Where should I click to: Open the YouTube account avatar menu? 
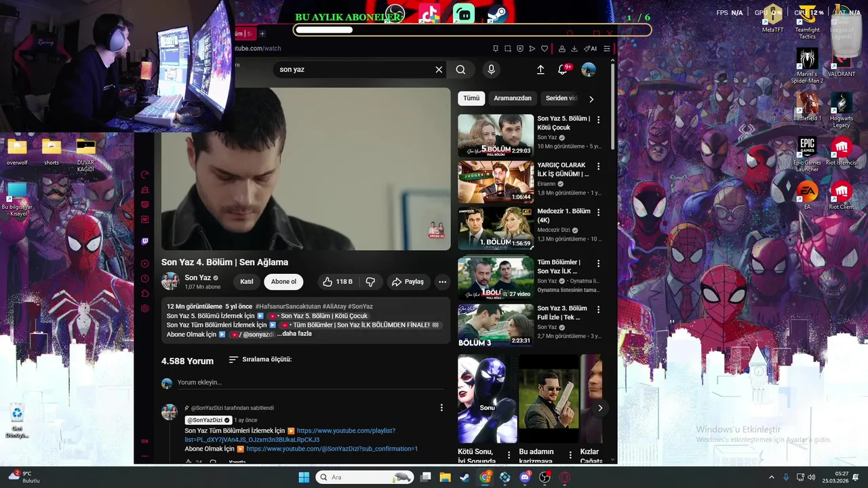click(589, 69)
